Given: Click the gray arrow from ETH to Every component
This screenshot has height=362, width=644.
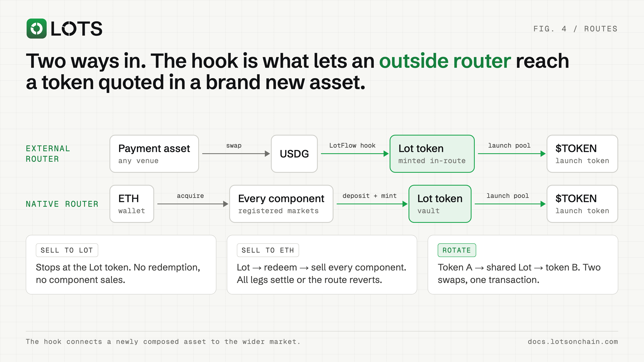Looking at the screenshot, I should pos(193,204).
